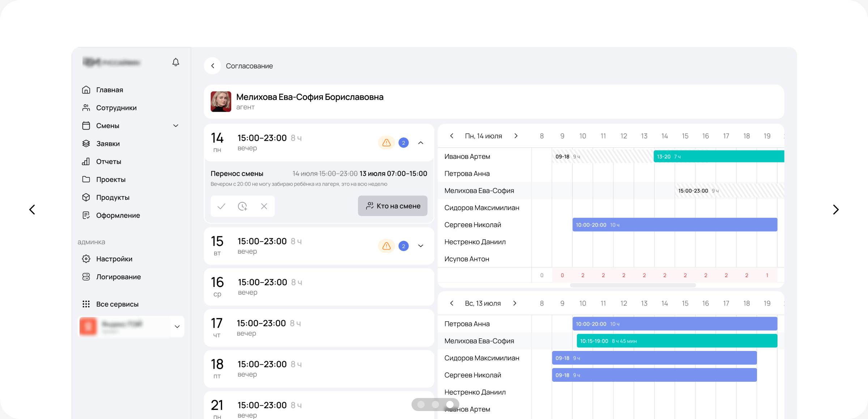
Task: Select the 18 пт shift card
Action: click(x=319, y=369)
